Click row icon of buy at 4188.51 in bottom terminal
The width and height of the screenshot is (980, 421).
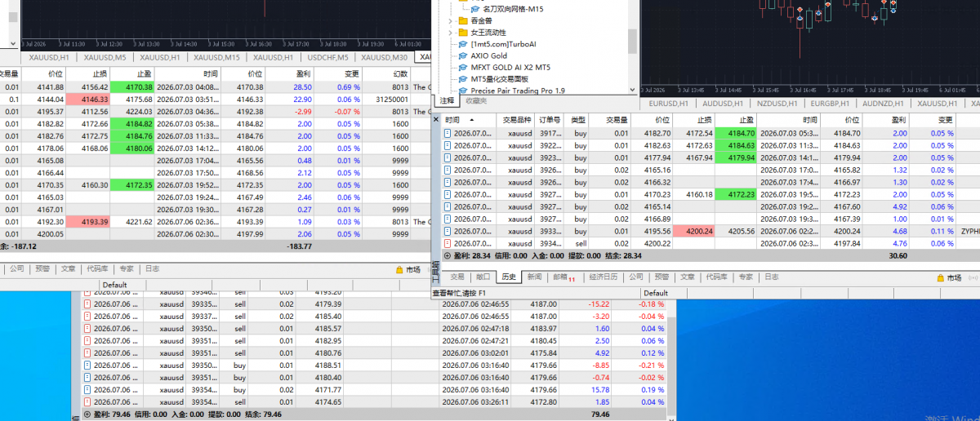(87, 366)
